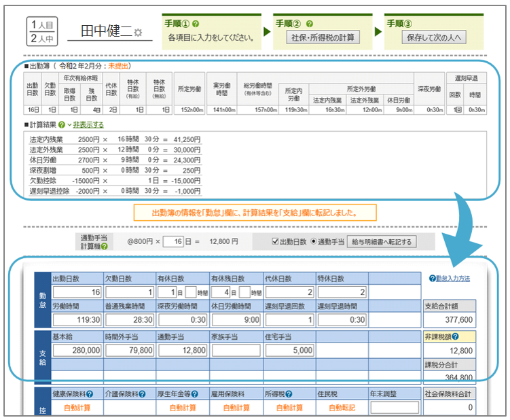Select the 年末調整 input box
The image size is (510, 420).
(394, 407)
